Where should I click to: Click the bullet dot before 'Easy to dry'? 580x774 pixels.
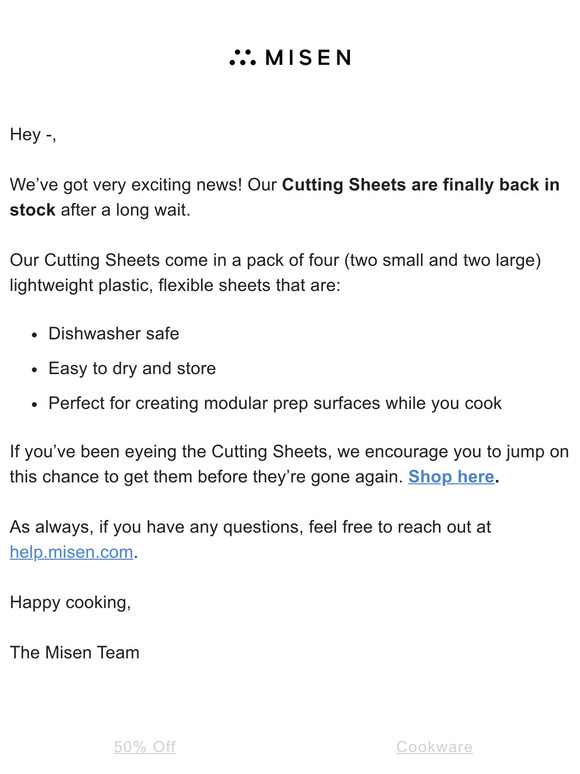coord(34,369)
